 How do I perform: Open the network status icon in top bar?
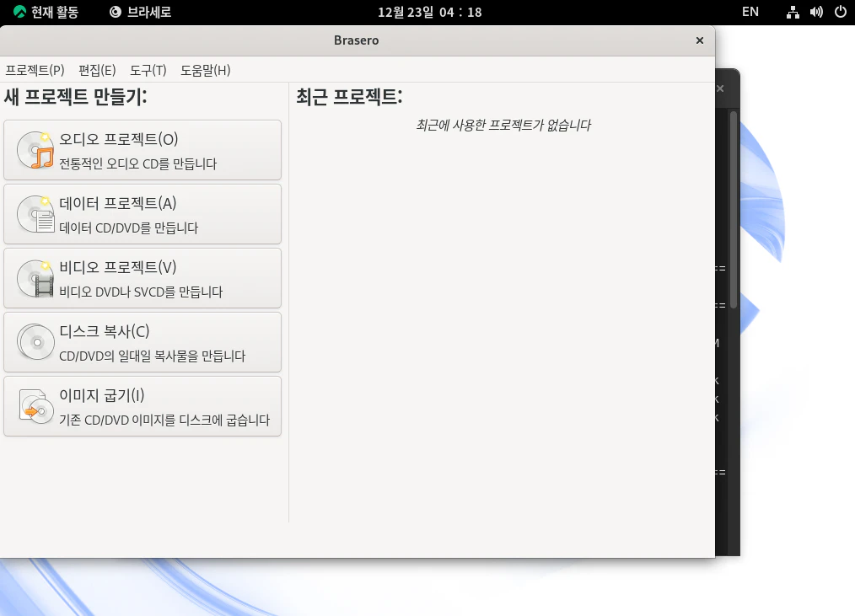793,12
